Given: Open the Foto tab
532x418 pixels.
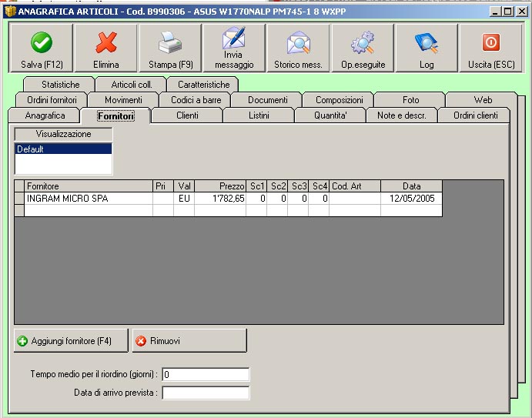Looking at the screenshot, I should pos(410,100).
